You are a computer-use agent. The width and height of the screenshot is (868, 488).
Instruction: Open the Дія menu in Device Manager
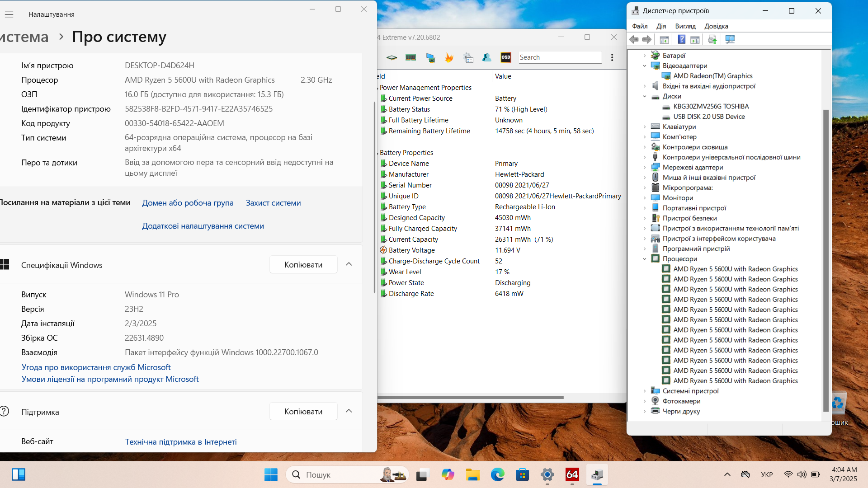[x=661, y=26]
